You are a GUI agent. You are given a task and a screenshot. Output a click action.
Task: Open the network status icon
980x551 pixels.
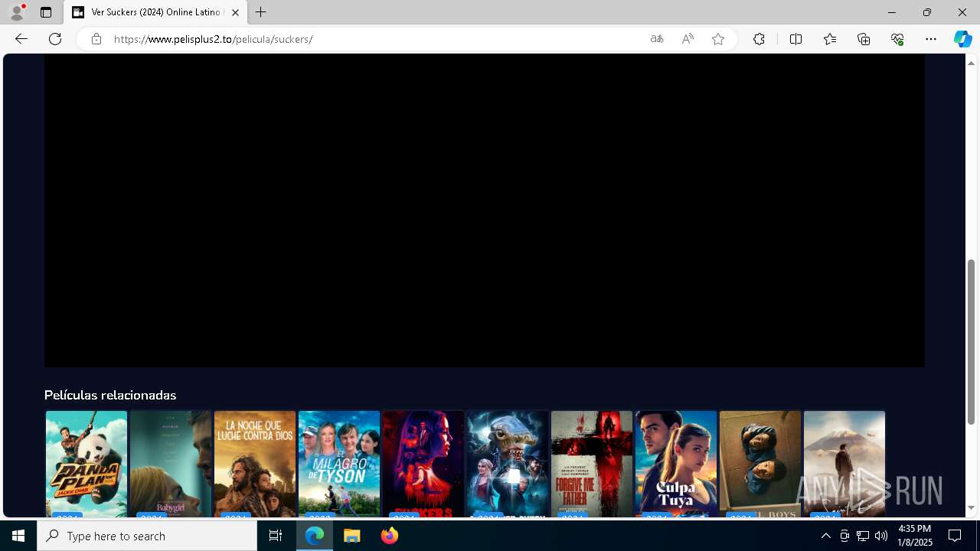[x=863, y=536]
